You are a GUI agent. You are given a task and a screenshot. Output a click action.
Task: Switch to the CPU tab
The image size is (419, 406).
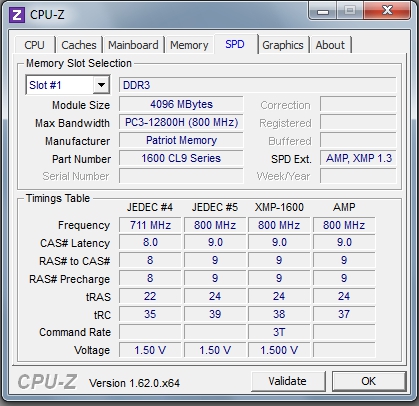pos(34,45)
